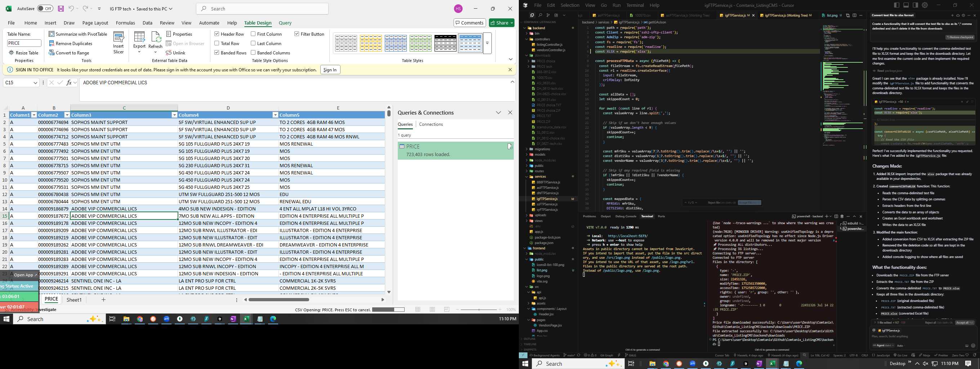Open the localhost:5173 link in terminal
This screenshot has height=369, width=980.
point(628,236)
